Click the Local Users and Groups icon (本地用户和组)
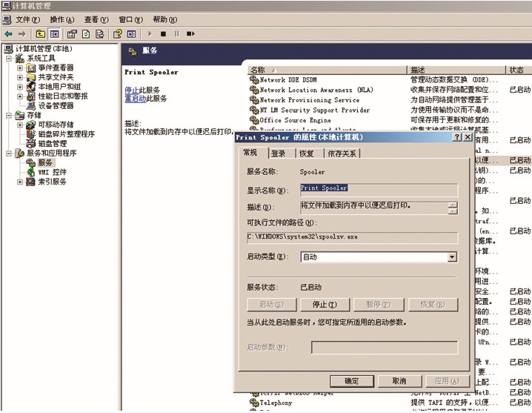 coord(31,87)
